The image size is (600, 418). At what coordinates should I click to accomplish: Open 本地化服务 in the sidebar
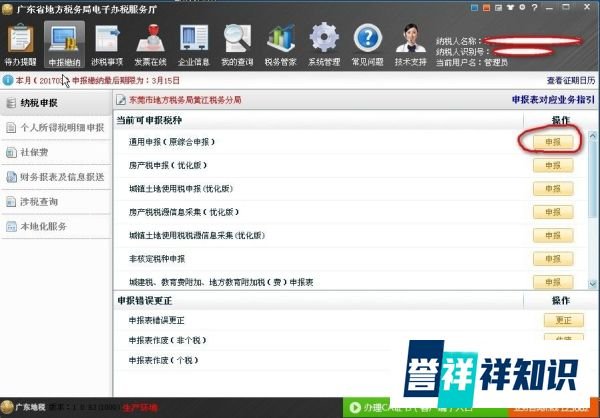pos(56,226)
